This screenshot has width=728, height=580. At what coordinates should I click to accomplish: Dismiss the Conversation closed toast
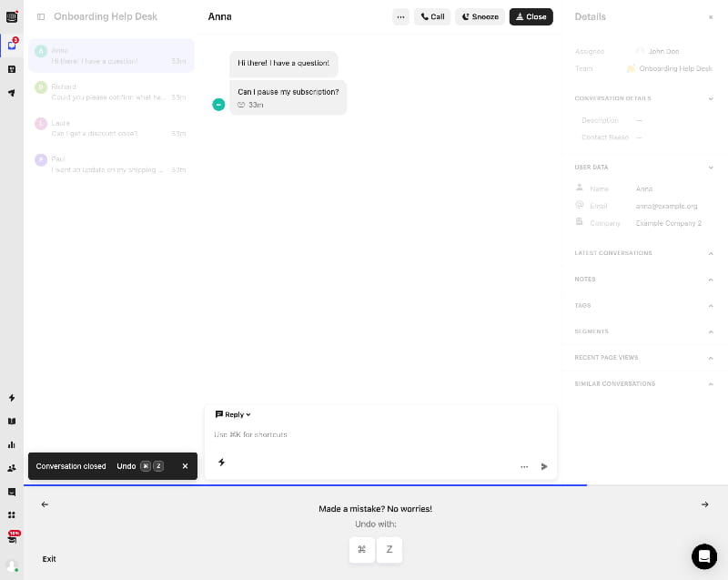click(x=186, y=466)
